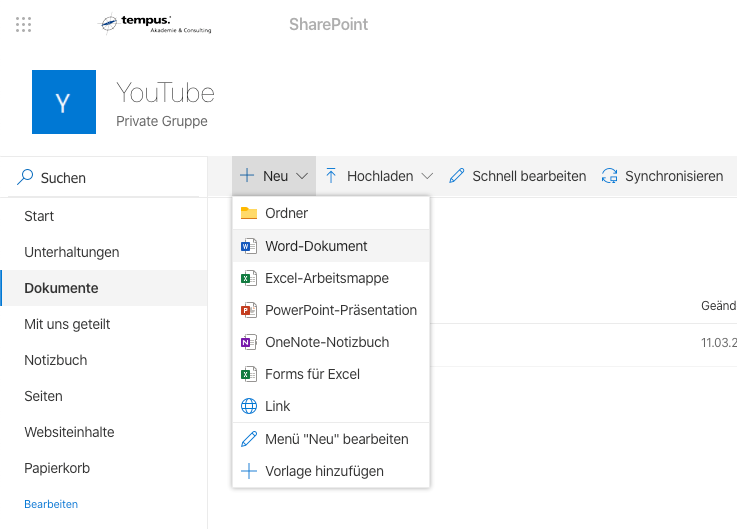Click the plus icon for Vorlage hinzufügen
Screen dimensions: 737x529
click(249, 471)
